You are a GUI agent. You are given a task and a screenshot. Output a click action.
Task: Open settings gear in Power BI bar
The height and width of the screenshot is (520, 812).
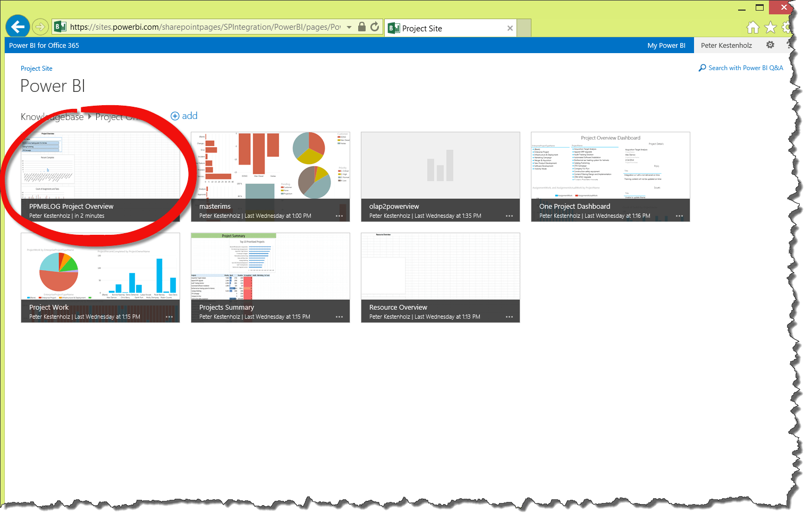pos(770,45)
